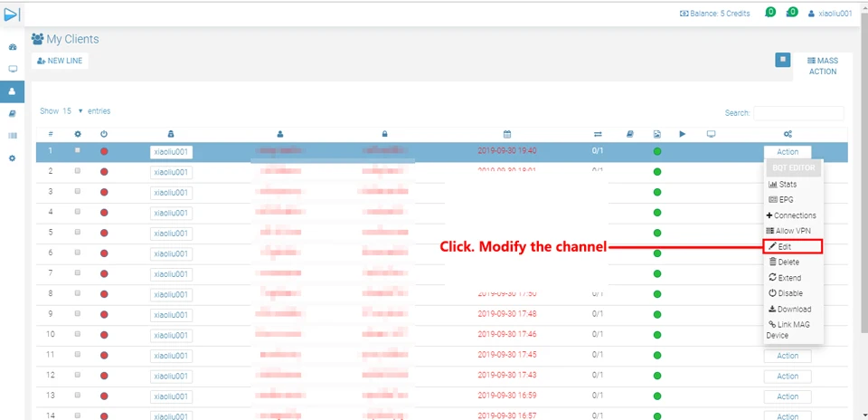868x420 pixels.
Task: Select Connections from the Action menu
Action: pyautogui.click(x=794, y=215)
